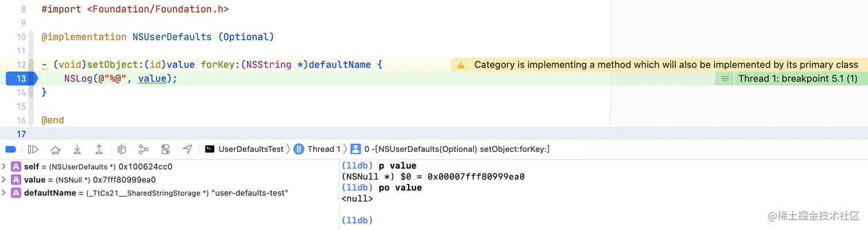This screenshot has width=868, height=230.
Task: Click the 'po value' command in console
Action: 400,187
